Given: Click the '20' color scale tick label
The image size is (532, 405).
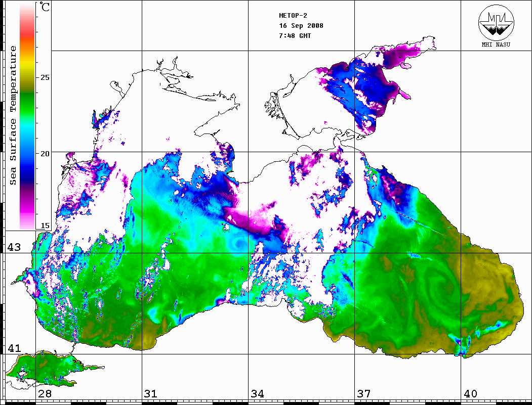Looking at the screenshot, I should click(x=45, y=154).
